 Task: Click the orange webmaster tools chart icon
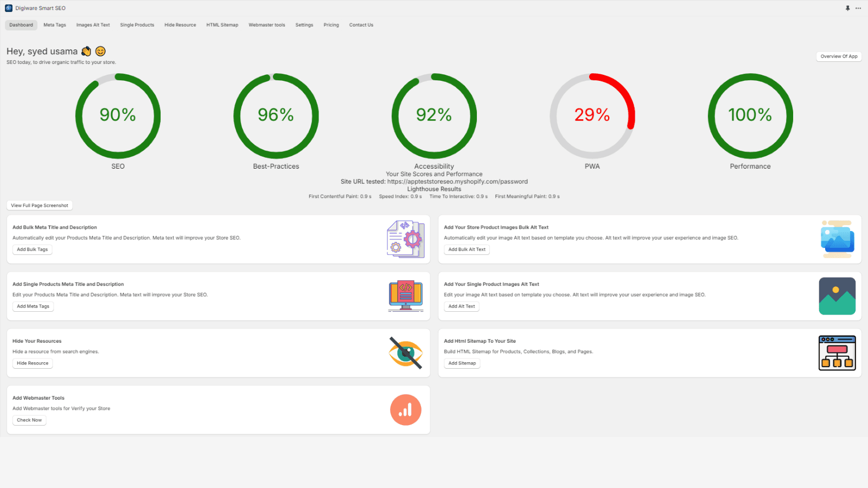pos(405,410)
